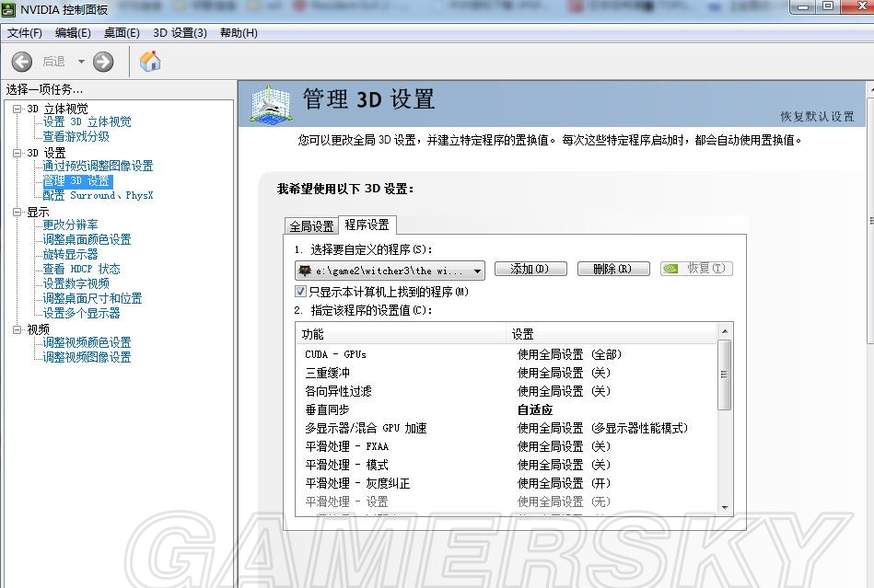Open 查看 HDCP 状态 page
The image size is (874, 588).
tap(81, 269)
